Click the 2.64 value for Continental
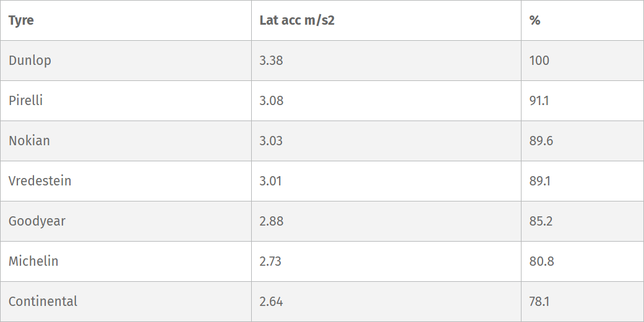Screen dimensions: 644x322 tap(271, 302)
